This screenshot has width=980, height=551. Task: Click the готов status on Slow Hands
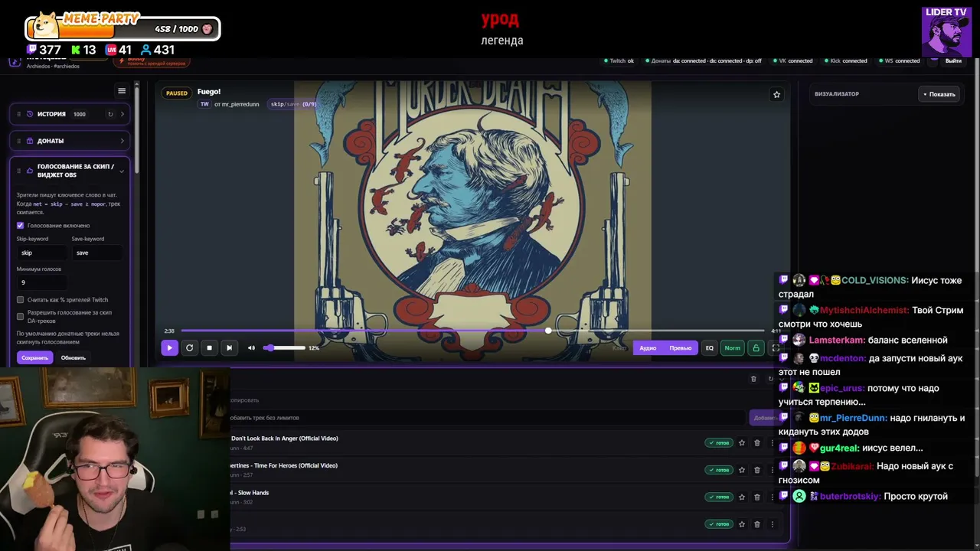[719, 497]
